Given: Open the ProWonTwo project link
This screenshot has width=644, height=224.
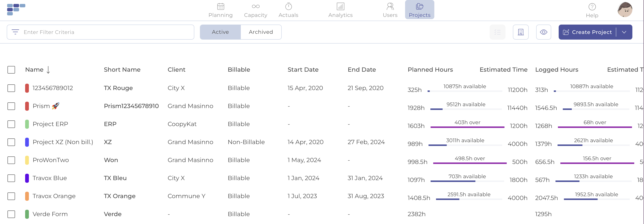Looking at the screenshot, I should [x=51, y=160].
